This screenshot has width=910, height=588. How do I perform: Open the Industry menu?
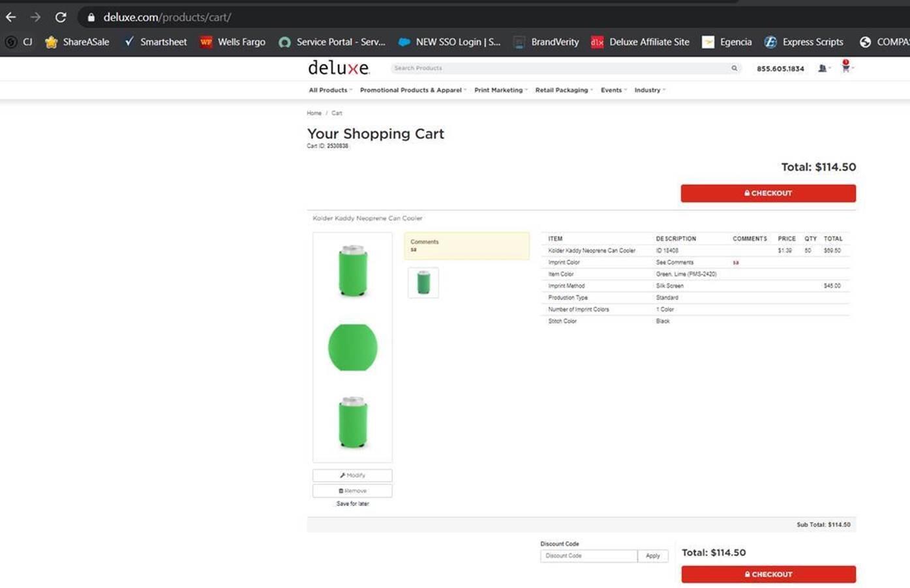pyautogui.click(x=649, y=90)
